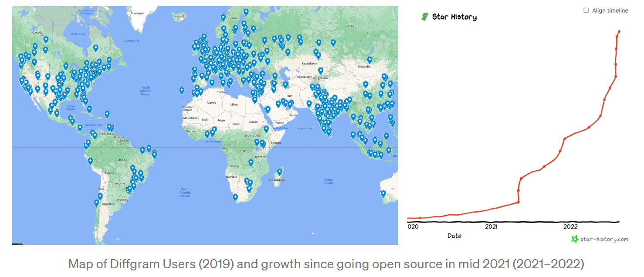Click the pin directly under the Kazakhstan label
Screen dimensions: 644x277
click(x=320, y=71)
